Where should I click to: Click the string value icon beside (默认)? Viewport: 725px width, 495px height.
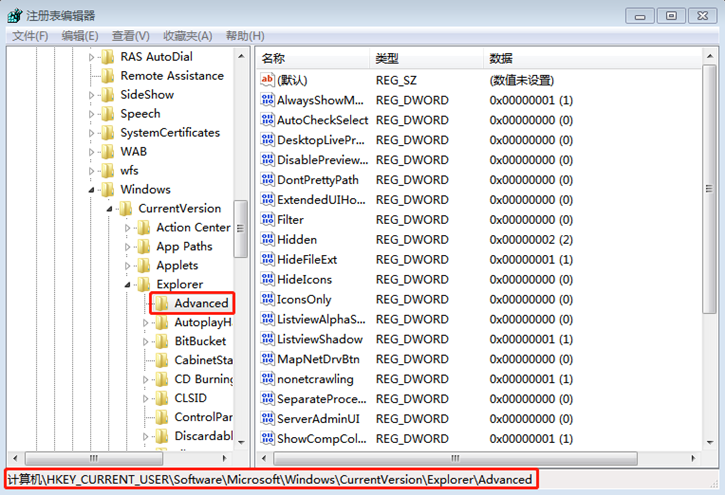[x=267, y=79]
